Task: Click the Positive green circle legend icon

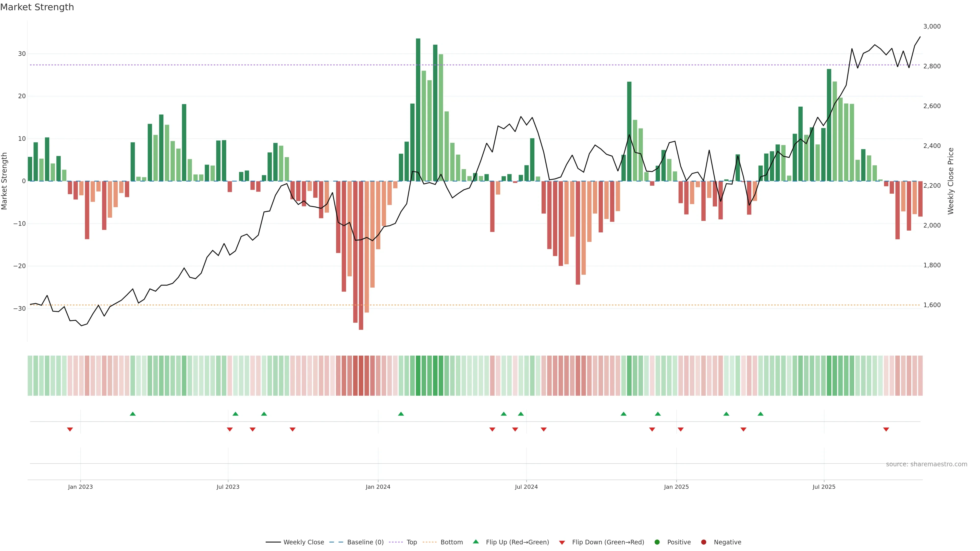Action: point(657,542)
